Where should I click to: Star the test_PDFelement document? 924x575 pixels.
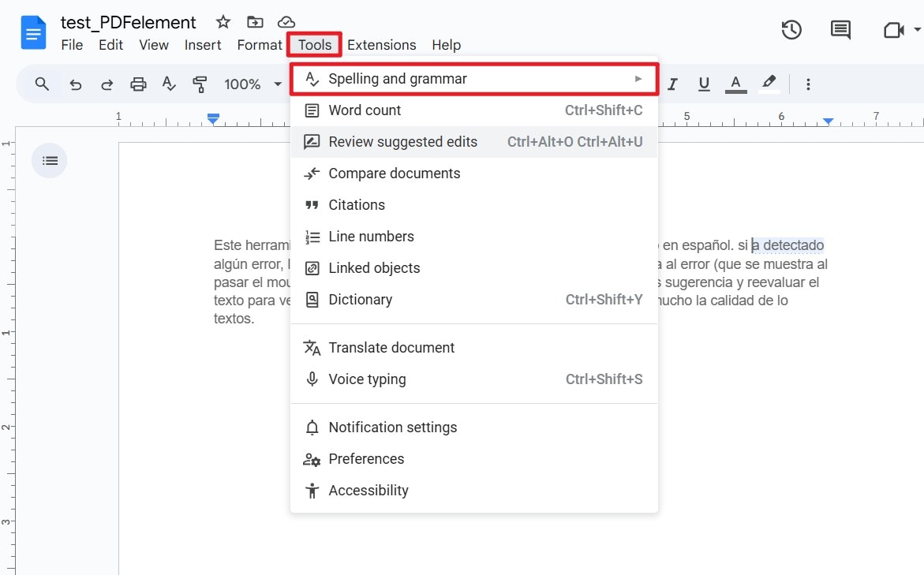[223, 22]
